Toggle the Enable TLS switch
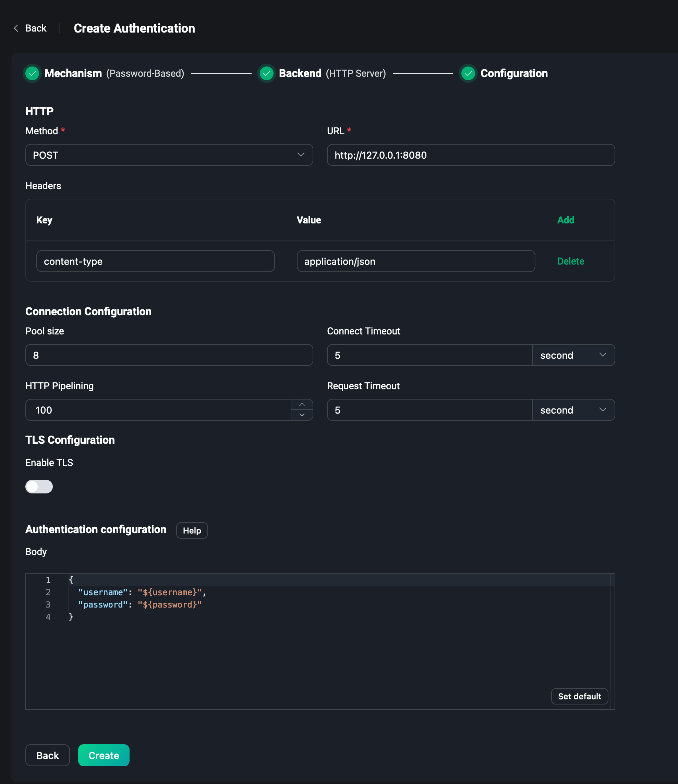Viewport: 678px width, 784px height. click(39, 486)
